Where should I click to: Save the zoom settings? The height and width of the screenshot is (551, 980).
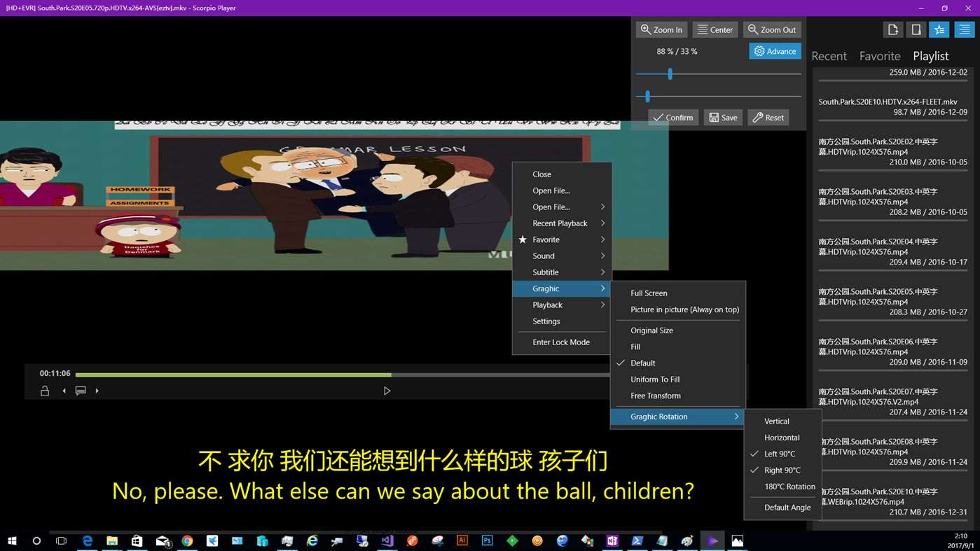pyautogui.click(x=722, y=117)
